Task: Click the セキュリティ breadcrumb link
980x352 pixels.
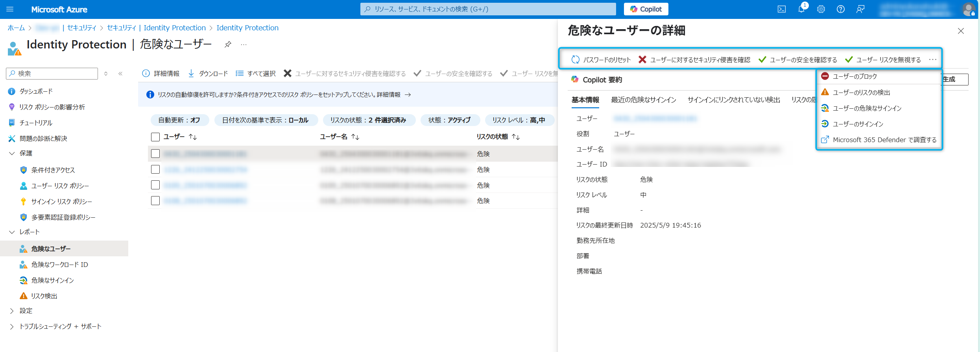Action: 82,28
